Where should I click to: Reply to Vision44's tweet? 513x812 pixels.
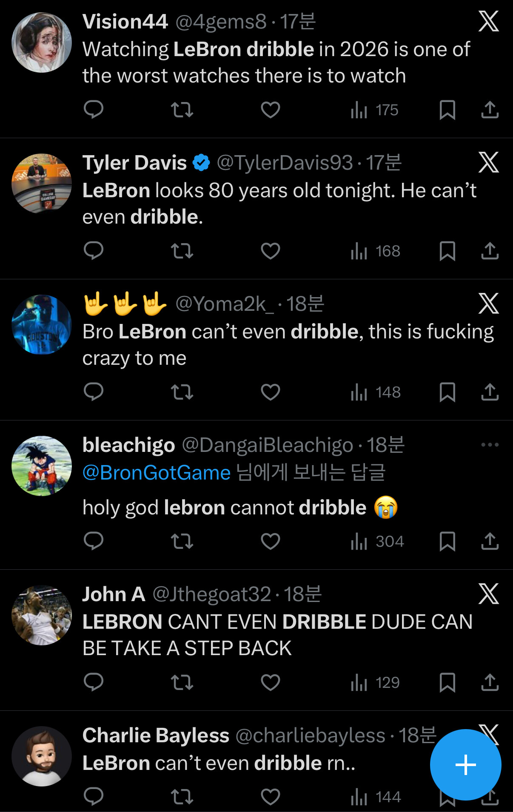(x=94, y=110)
